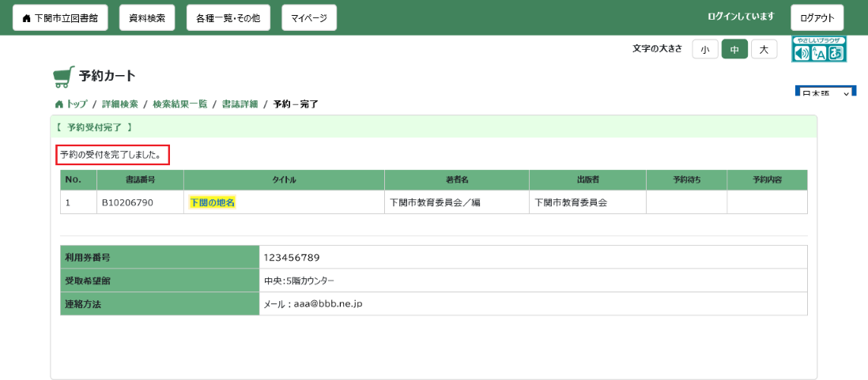
Task: Set text size to 中
Action: coord(734,49)
